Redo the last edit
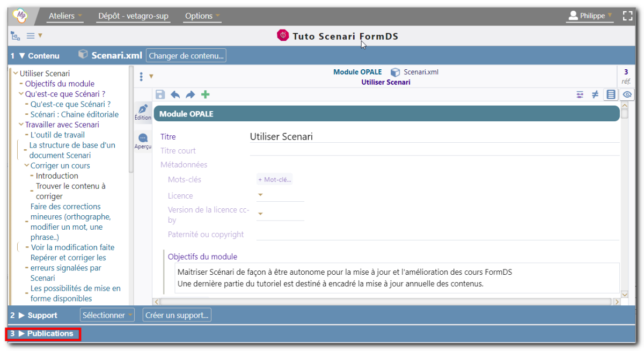The image size is (644, 351). [190, 94]
